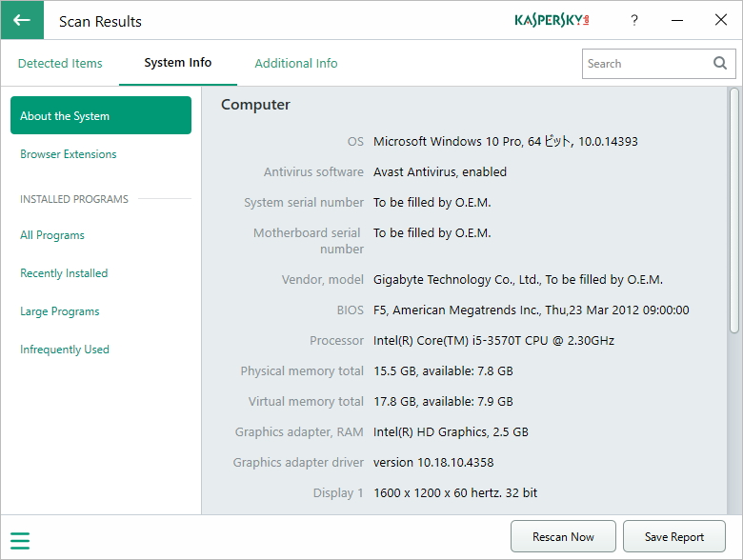Go back with the green arrow button

[22, 20]
